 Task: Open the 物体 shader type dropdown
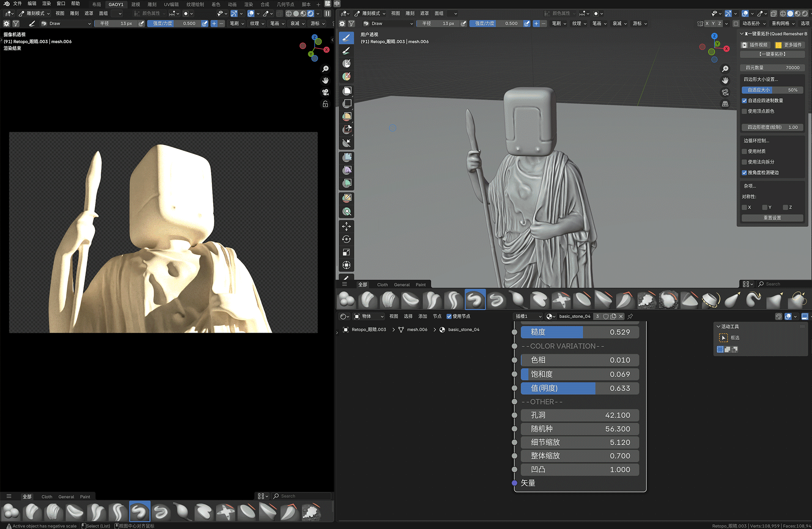click(369, 317)
